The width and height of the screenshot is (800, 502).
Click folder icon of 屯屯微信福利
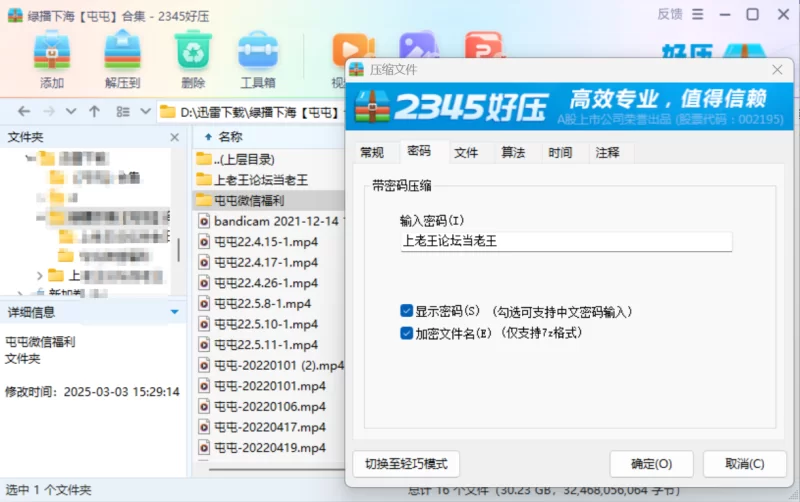(204, 200)
